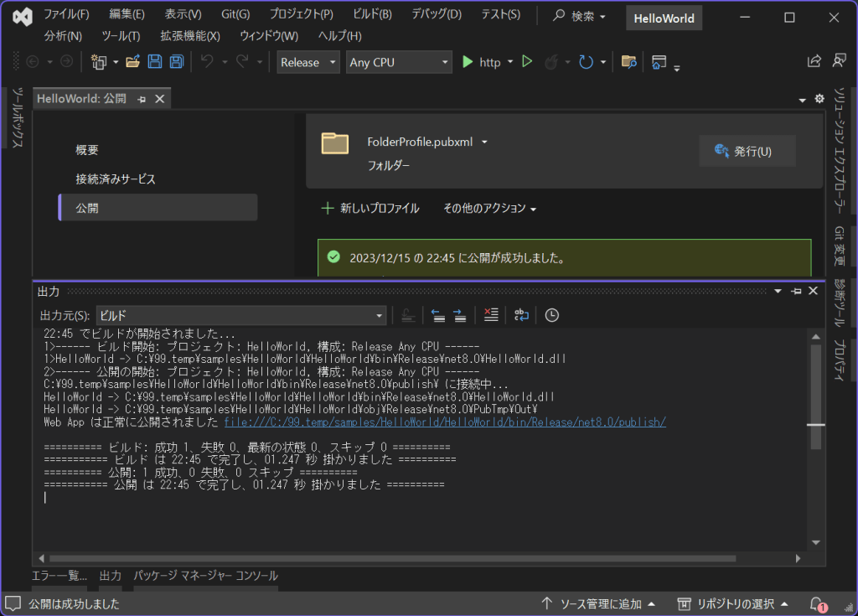Clear all output with the clear icon
Screen dimensions: 858x616
[x=491, y=315]
